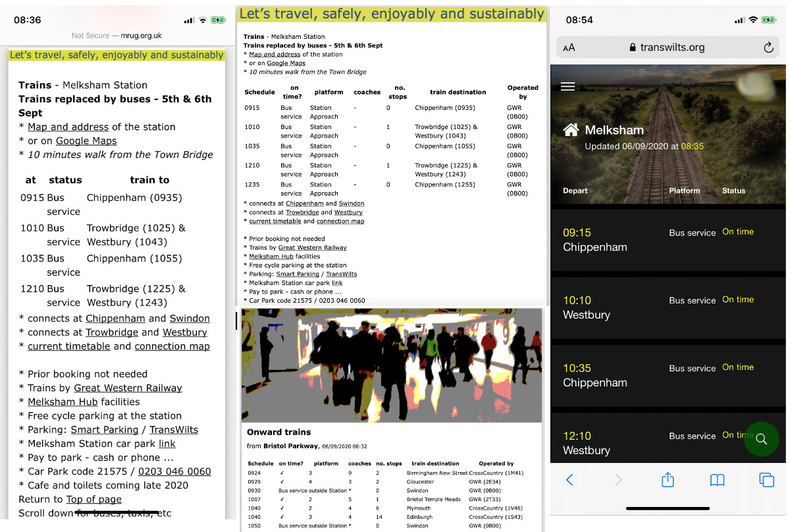
Task: Tap the Melksham home icon
Action: point(571,130)
